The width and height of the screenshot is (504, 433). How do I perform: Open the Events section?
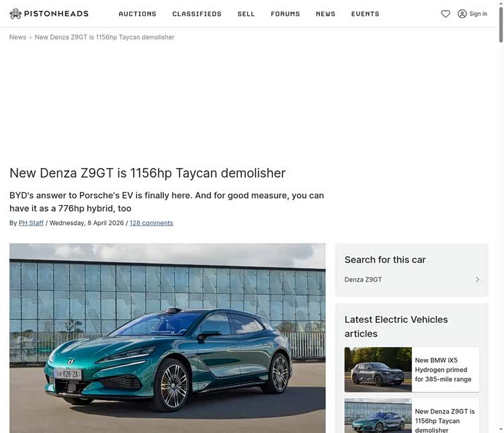(x=365, y=14)
